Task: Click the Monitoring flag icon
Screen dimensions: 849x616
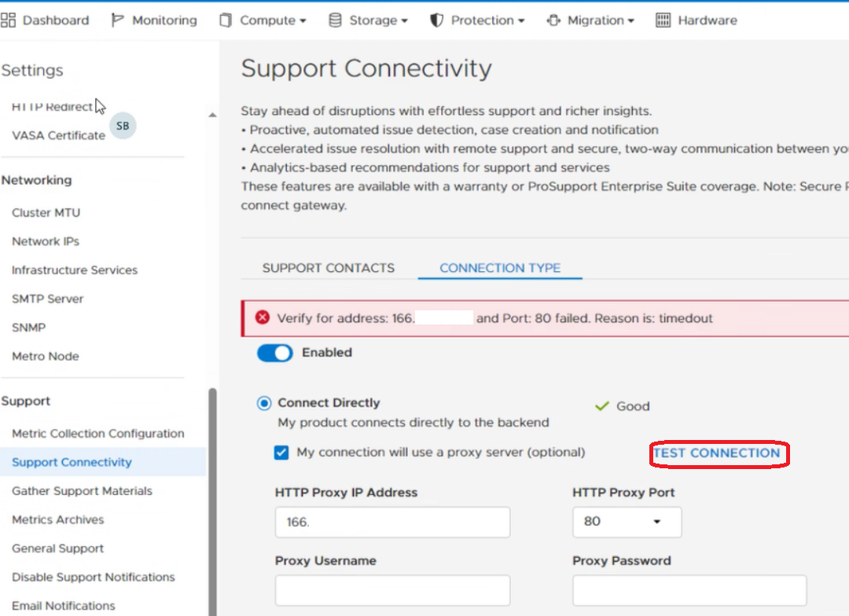Action: pos(118,20)
